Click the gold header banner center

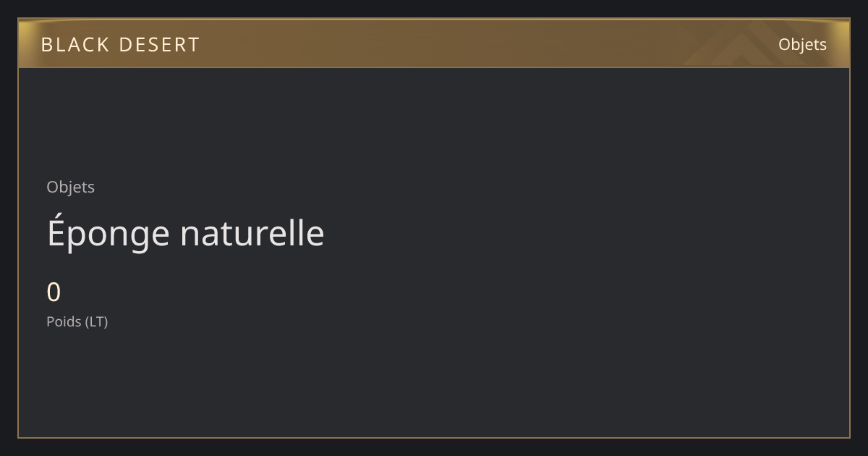pyautogui.click(x=434, y=43)
